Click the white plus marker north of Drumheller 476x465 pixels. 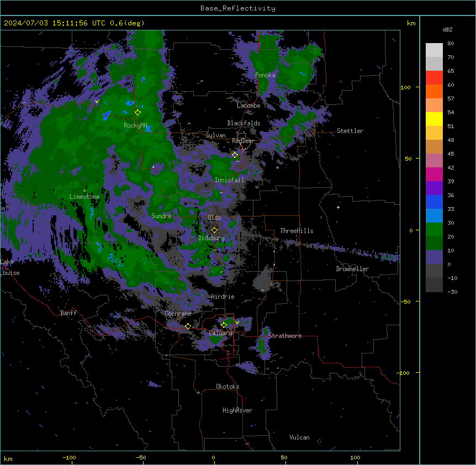(x=338, y=207)
